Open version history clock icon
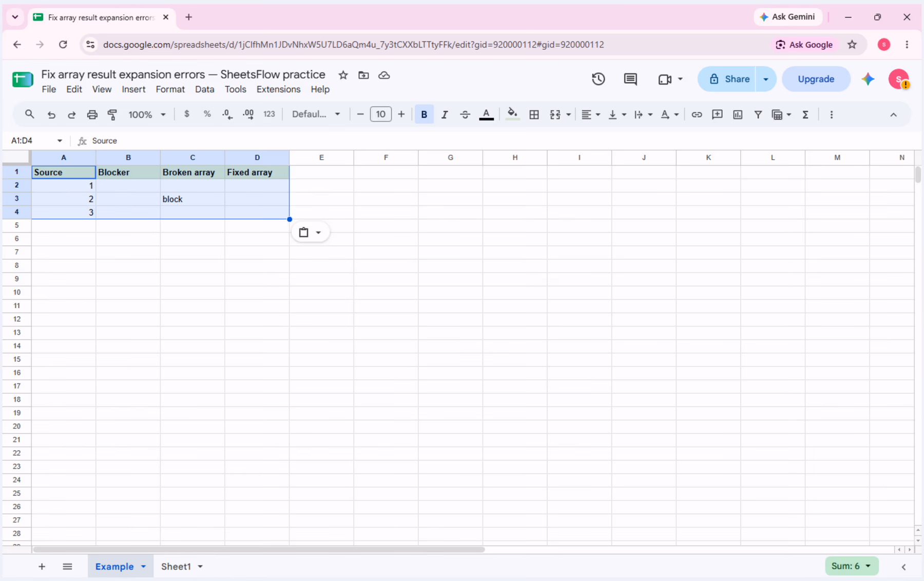The image size is (924, 581). coord(599,79)
